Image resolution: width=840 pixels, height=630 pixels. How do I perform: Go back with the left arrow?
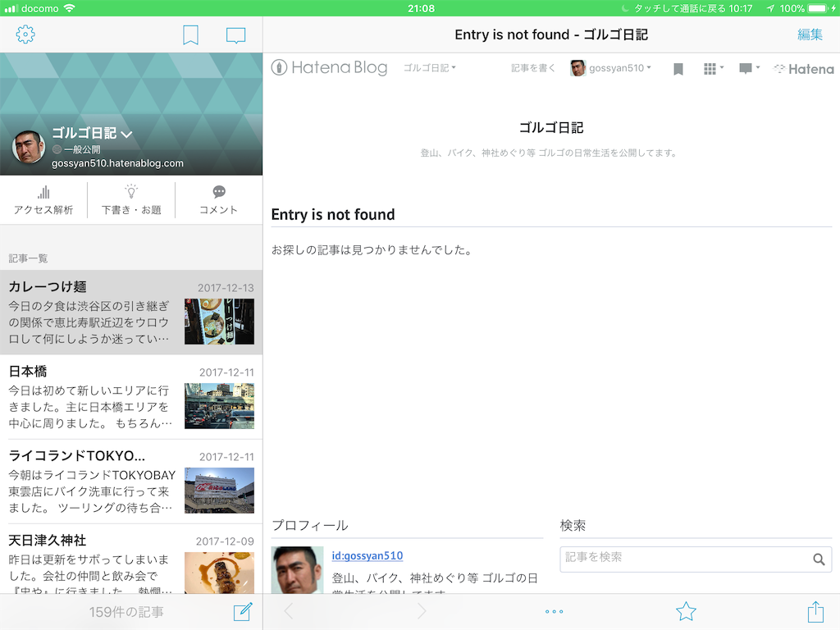pos(289,611)
